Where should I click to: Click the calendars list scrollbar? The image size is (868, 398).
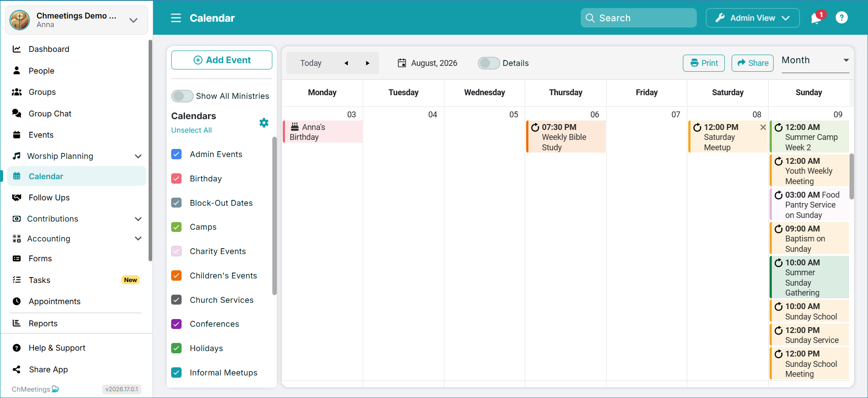pos(275,216)
